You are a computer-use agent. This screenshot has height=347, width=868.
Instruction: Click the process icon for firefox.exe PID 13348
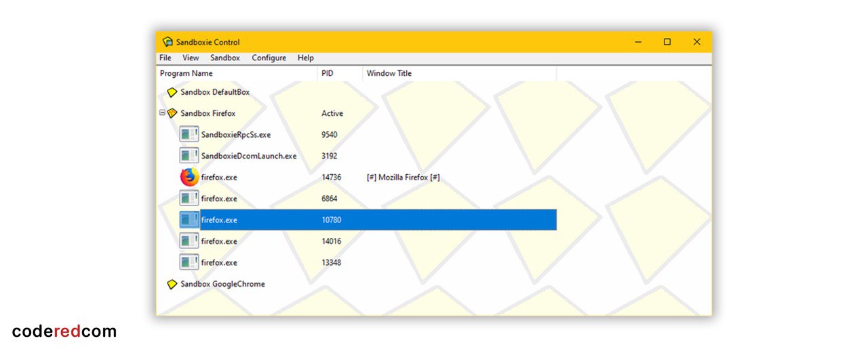click(x=189, y=262)
